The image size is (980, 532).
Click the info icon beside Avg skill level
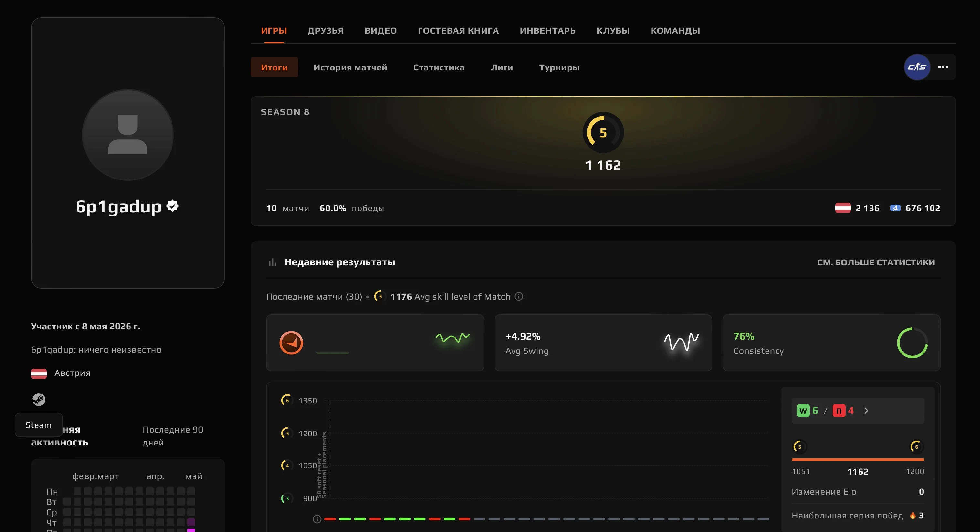pos(518,296)
